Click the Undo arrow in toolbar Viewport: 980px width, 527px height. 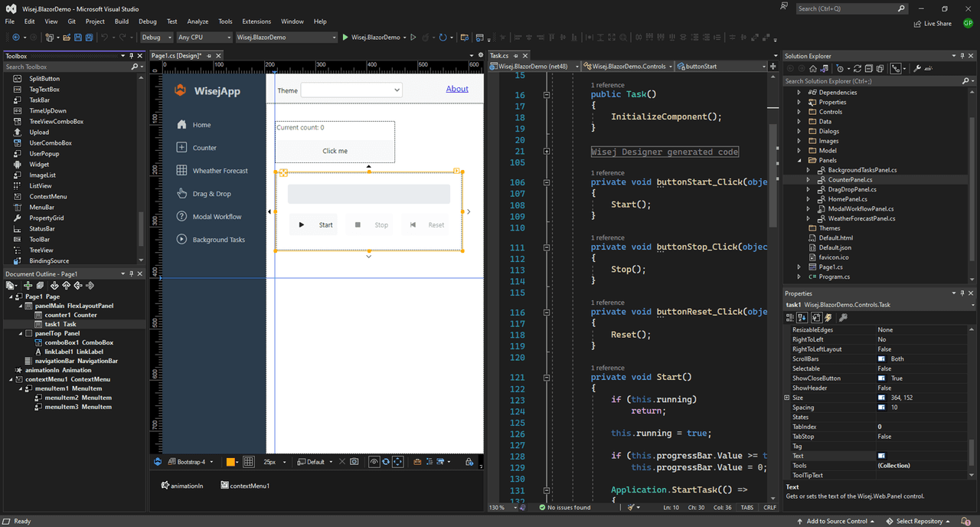click(104, 37)
